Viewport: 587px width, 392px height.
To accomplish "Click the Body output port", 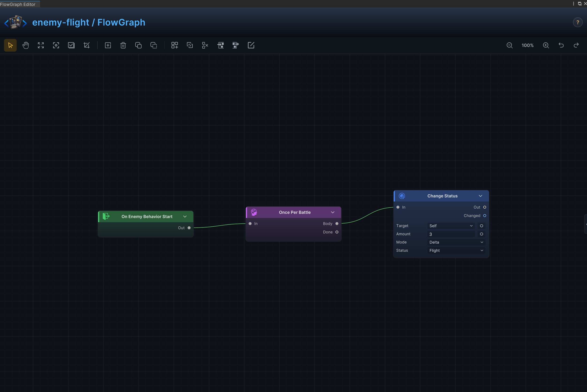I will coord(337,224).
